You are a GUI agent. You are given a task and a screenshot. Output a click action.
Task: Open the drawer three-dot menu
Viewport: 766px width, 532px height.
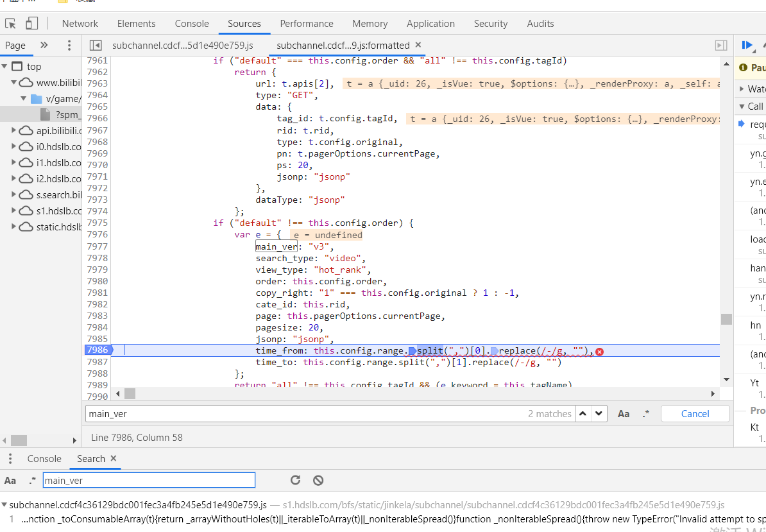click(x=10, y=459)
